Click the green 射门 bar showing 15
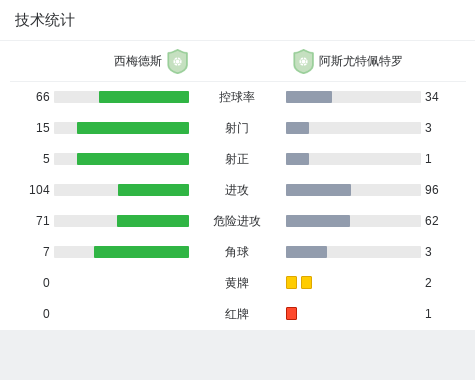This screenshot has height=380, width=475. (x=133, y=128)
